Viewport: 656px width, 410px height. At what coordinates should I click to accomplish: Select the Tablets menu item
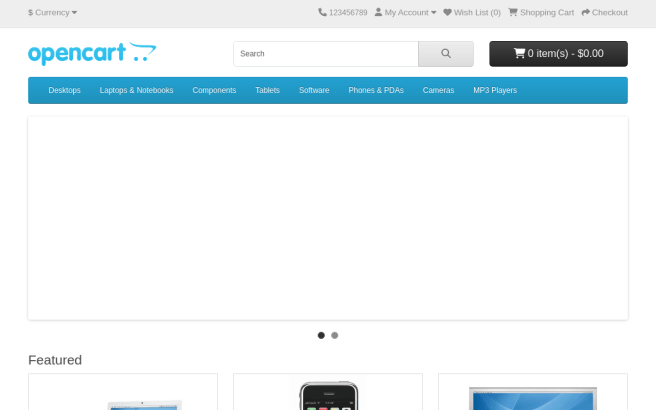click(x=267, y=90)
